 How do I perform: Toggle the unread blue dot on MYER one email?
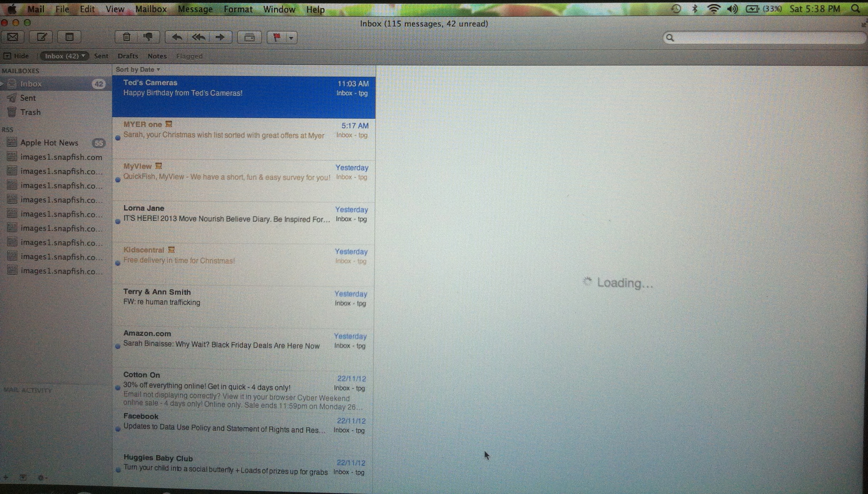117,138
